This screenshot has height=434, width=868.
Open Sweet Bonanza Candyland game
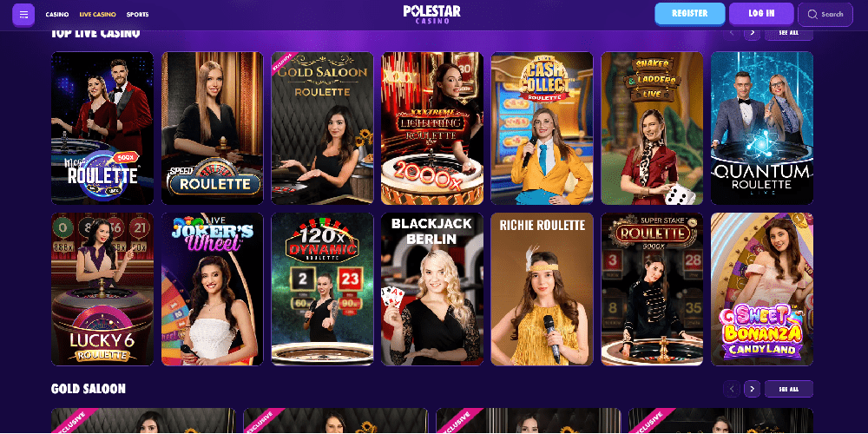point(762,289)
